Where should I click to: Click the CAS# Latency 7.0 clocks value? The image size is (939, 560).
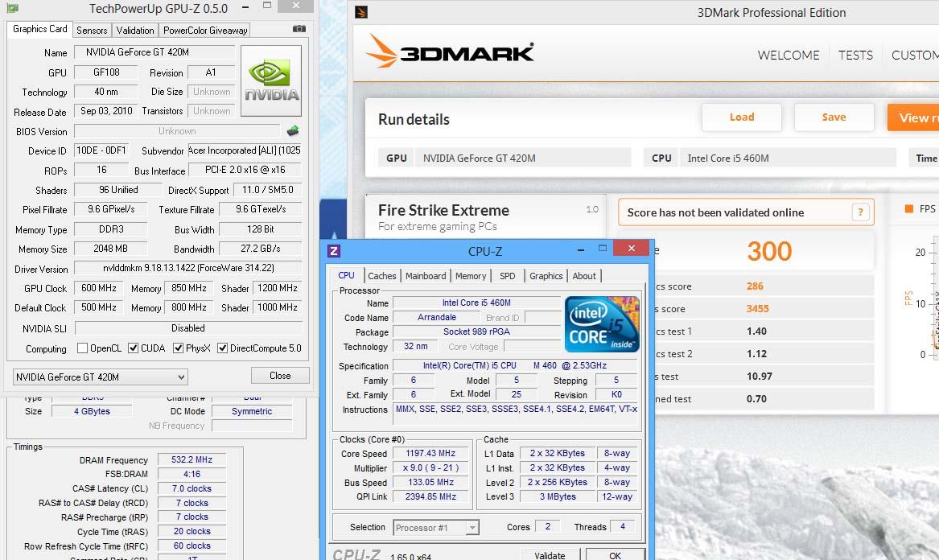(192, 488)
